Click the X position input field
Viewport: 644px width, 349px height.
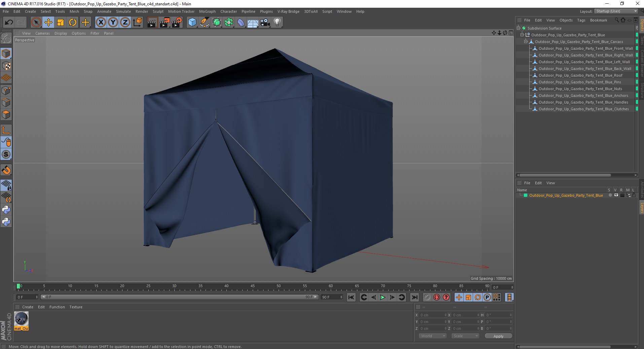tap(433, 315)
